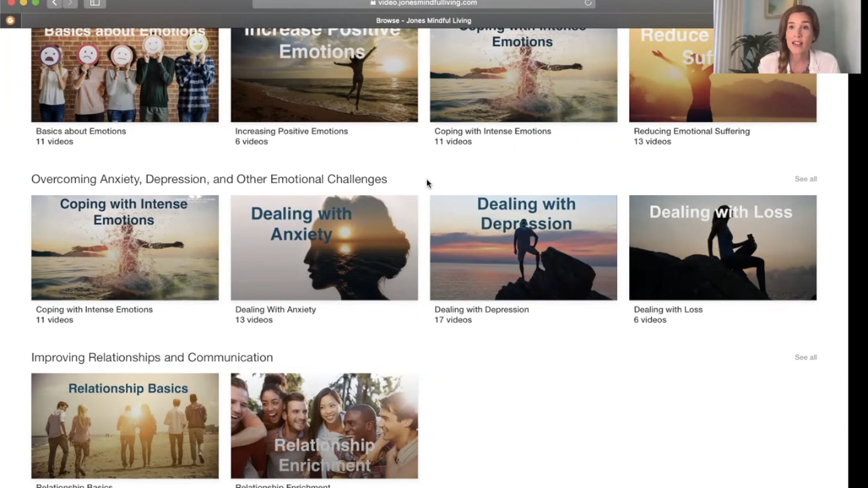868x488 pixels.
Task: Click the orange site favicon on the tab
Action: [11, 20]
